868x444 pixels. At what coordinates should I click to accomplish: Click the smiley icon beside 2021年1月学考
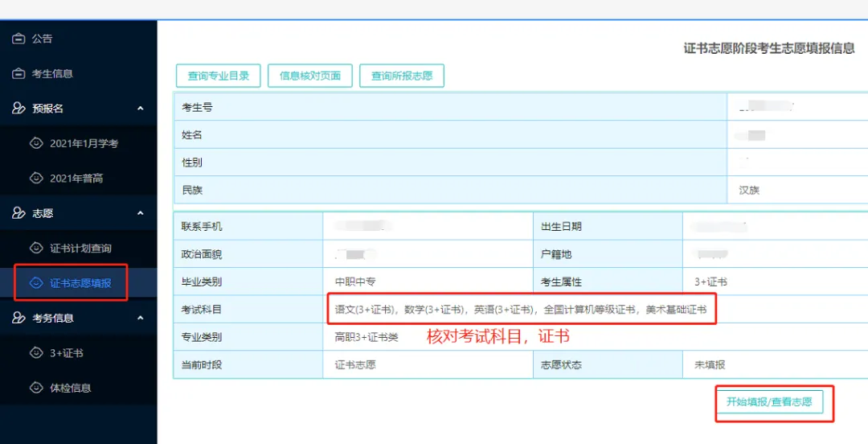click(x=36, y=143)
